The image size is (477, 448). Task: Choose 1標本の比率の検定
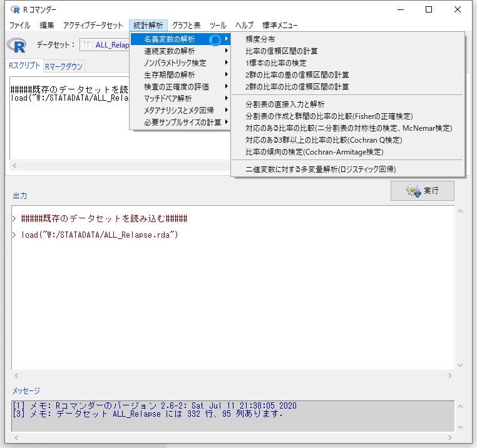tap(347, 63)
